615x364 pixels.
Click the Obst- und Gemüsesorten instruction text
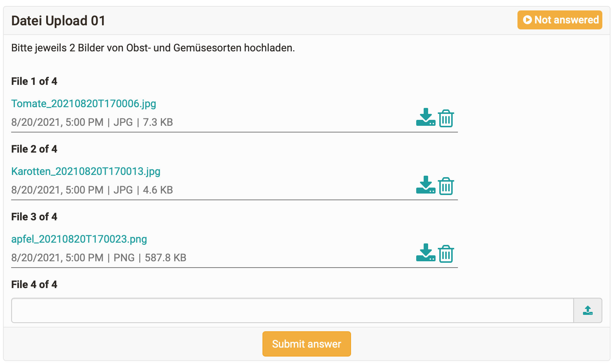[153, 48]
